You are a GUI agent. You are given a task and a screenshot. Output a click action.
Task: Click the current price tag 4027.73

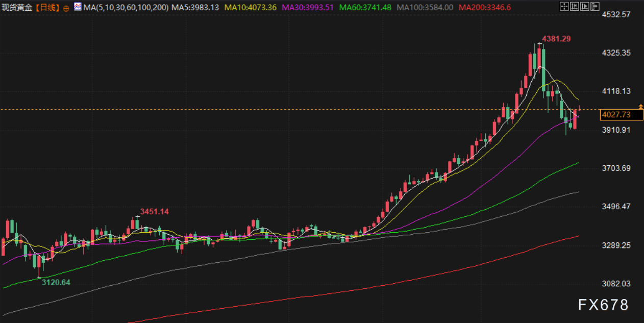click(616, 115)
